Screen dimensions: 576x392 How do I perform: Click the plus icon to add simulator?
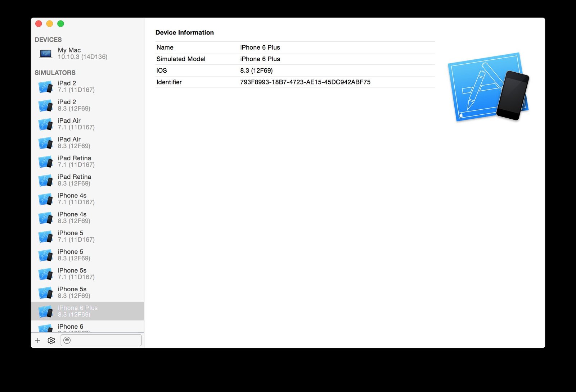(38, 340)
